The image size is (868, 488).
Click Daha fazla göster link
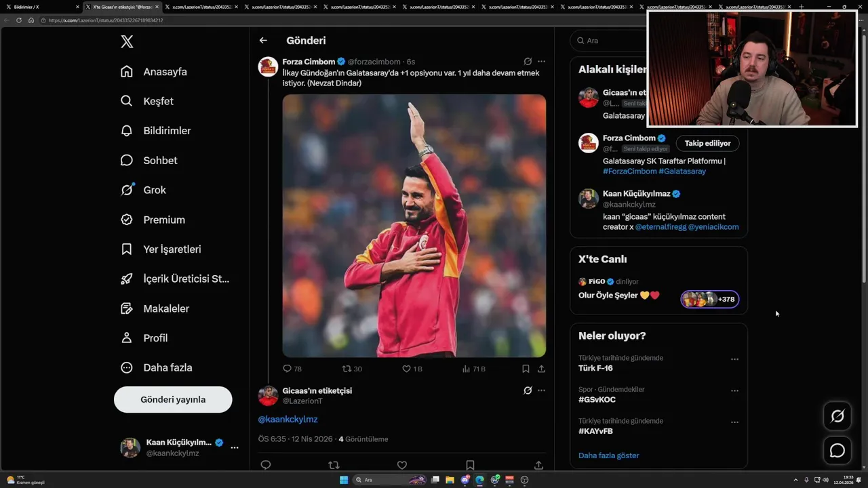tap(608, 455)
